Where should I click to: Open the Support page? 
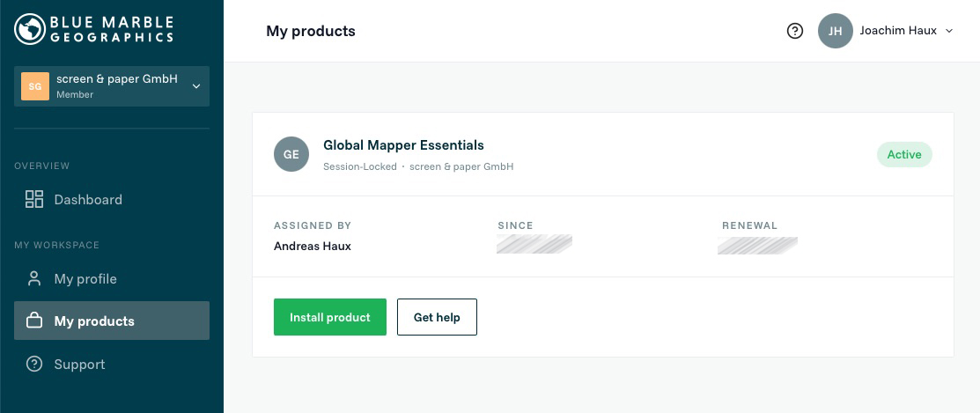(x=111, y=364)
